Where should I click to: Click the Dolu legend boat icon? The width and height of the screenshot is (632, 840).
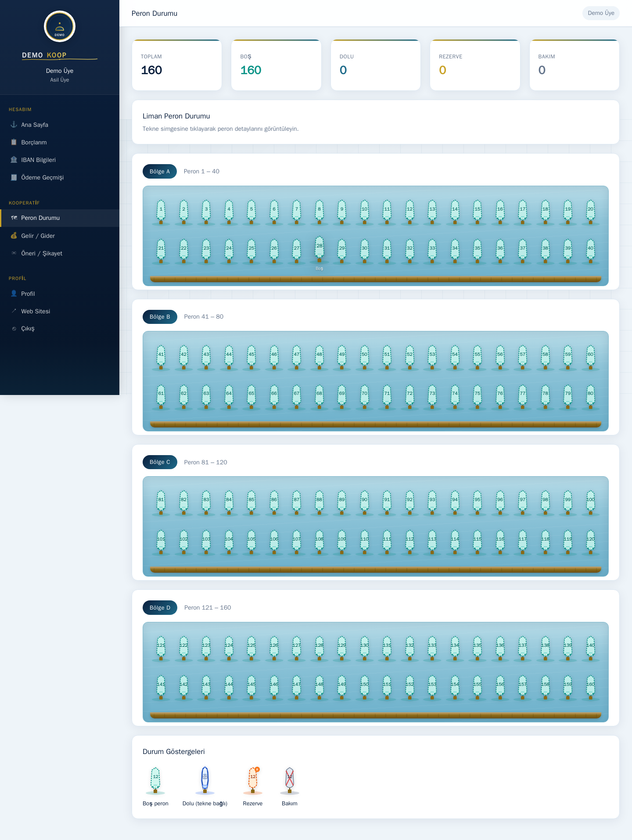(x=205, y=780)
